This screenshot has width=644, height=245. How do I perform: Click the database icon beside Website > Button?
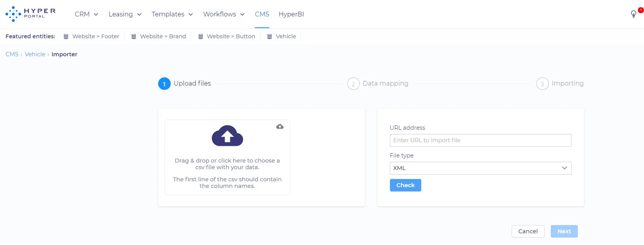coord(201,36)
